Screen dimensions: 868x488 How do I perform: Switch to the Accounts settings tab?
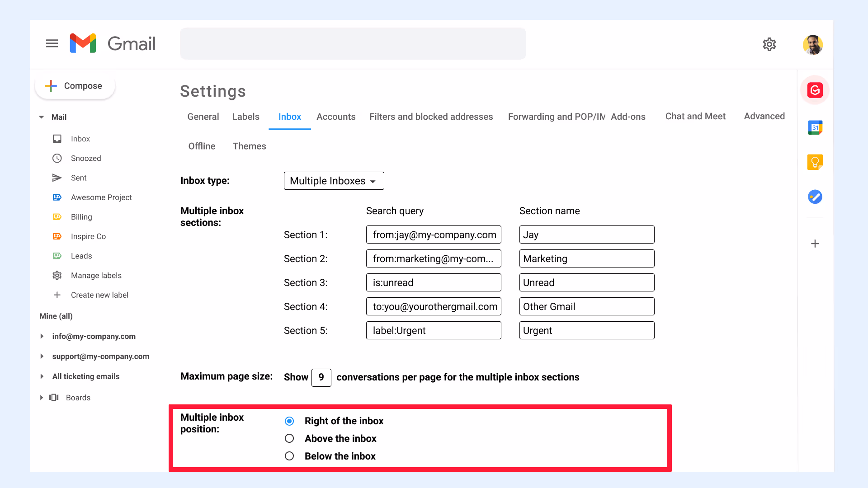tap(336, 117)
